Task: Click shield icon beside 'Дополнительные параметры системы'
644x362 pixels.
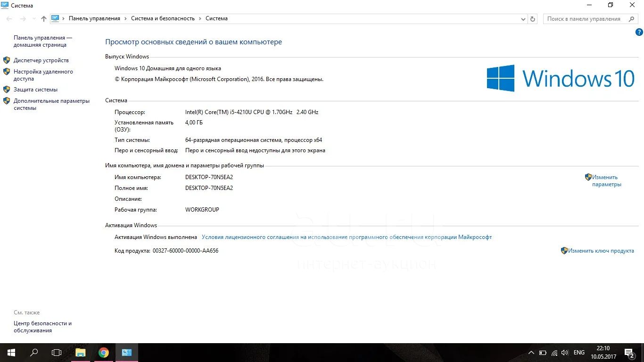Action: click(7, 100)
